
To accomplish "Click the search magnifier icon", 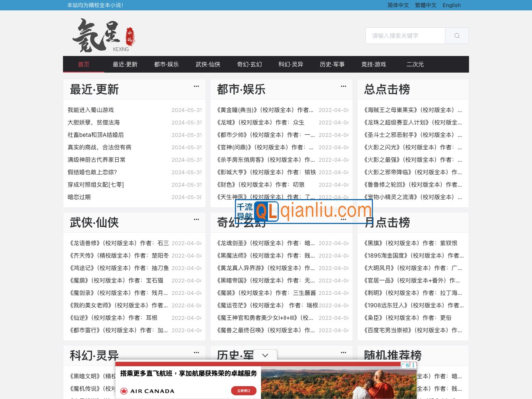I will tap(457, 36).
